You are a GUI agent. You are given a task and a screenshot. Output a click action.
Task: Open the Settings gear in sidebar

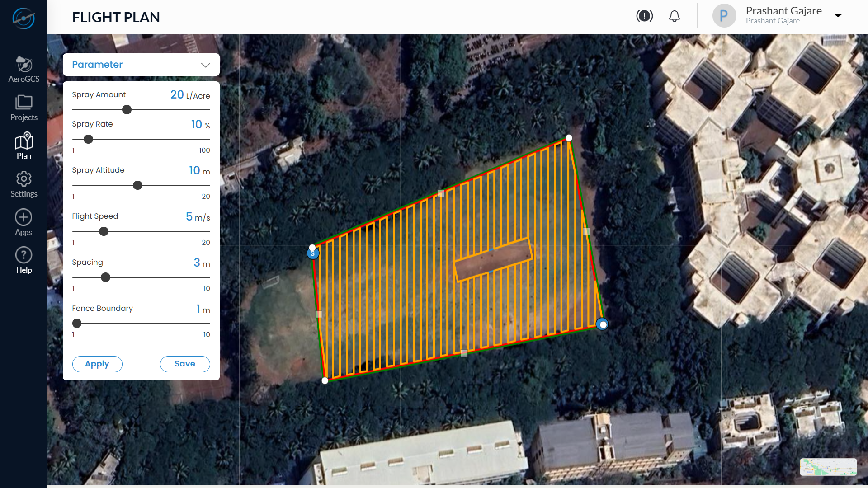[24, 184]
